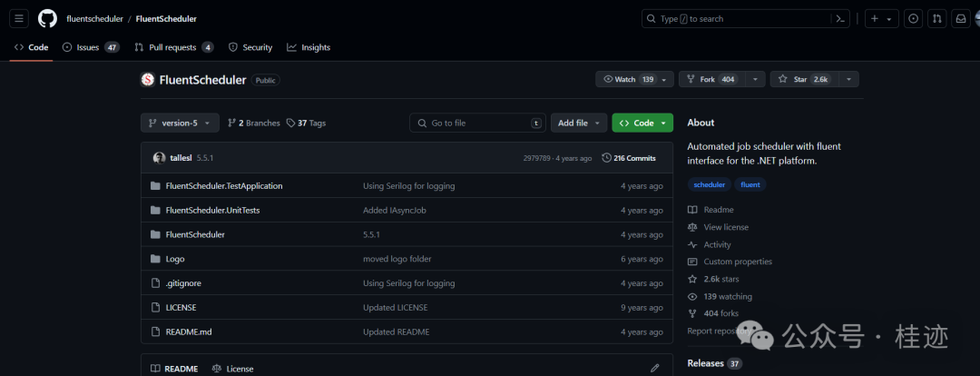Open the command palette icon
Screen dimensions: 980x376
841,18
